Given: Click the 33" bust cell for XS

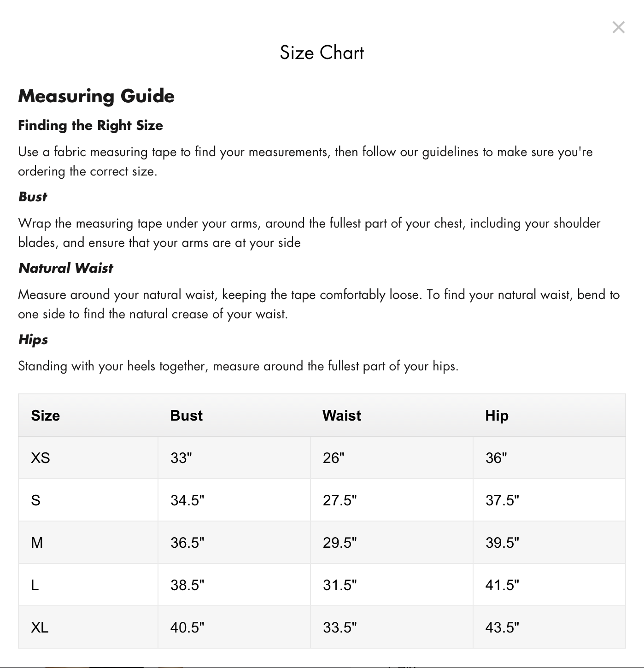Looking at the screenshot, I should pos(181,458).
